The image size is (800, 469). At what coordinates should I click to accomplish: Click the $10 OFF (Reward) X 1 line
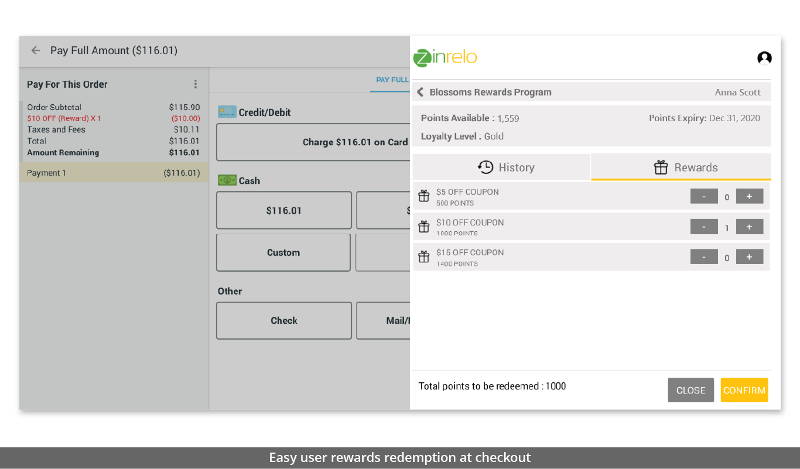(113, 118)
